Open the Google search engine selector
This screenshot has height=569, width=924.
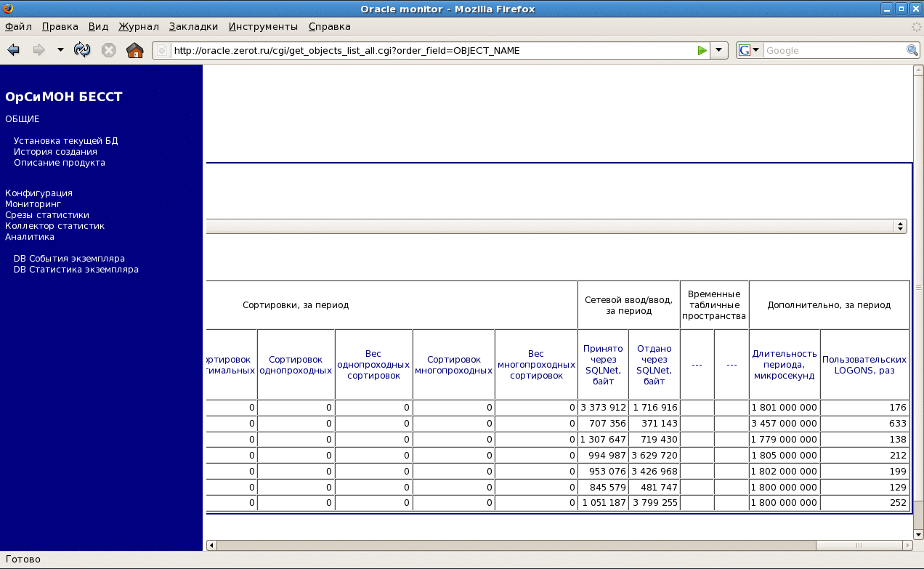pos(749,50)
